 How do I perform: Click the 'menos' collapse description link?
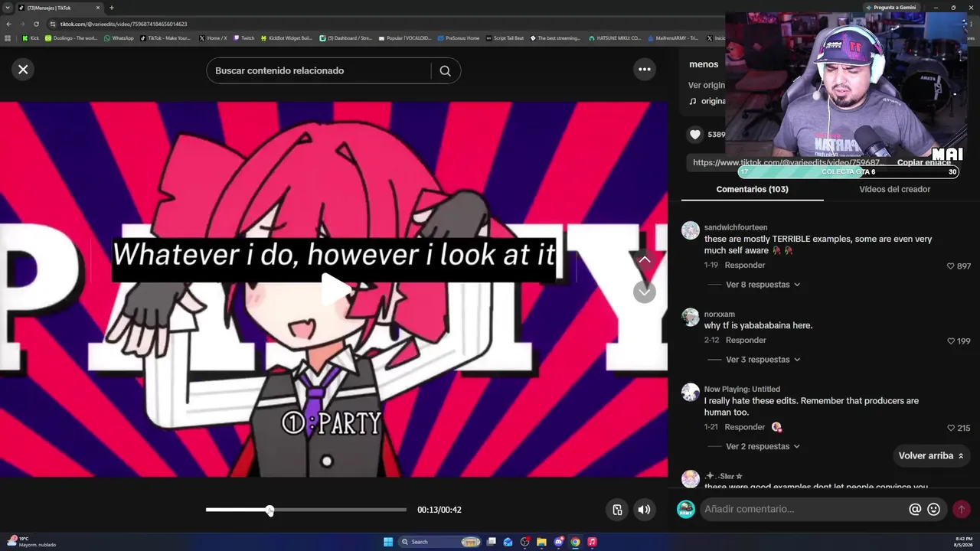(x=704, y=64)
